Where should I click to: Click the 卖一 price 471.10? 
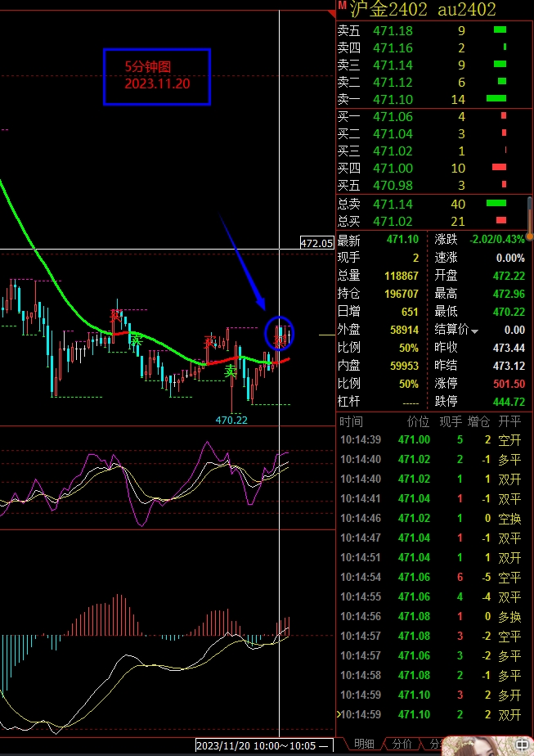[x=393, y=99]
